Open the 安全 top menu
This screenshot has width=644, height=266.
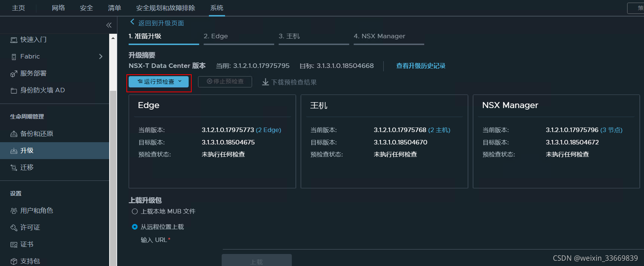point(86,8)
